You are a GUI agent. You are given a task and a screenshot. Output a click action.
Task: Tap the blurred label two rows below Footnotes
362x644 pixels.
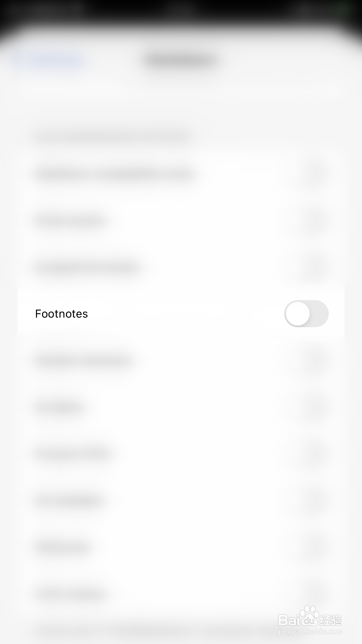click(x=59, y=407)
